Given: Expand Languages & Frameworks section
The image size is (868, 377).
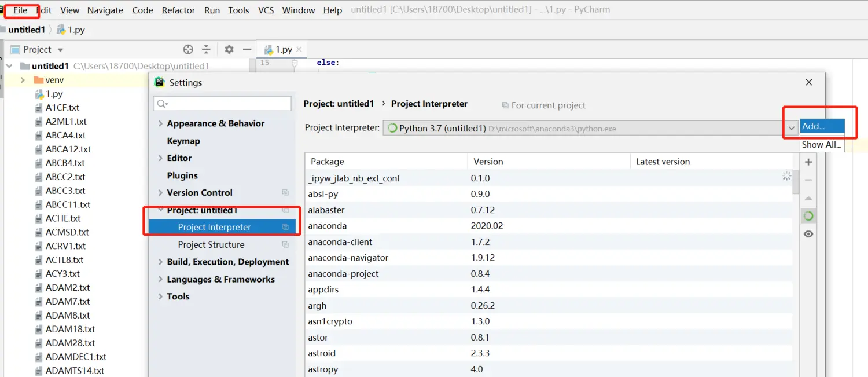Looking at the screenshot, I should click(161, 279).
